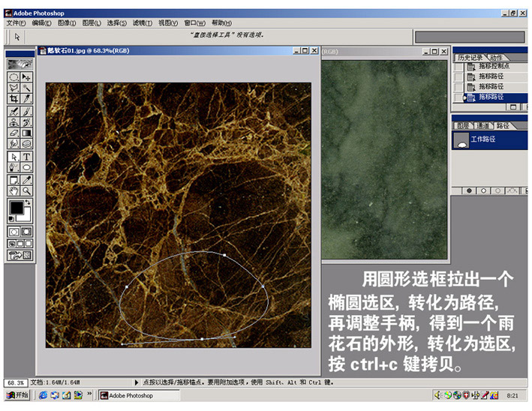Jump to ImageReady button in toolbox
532x411 pixels.
click(20, 255)
